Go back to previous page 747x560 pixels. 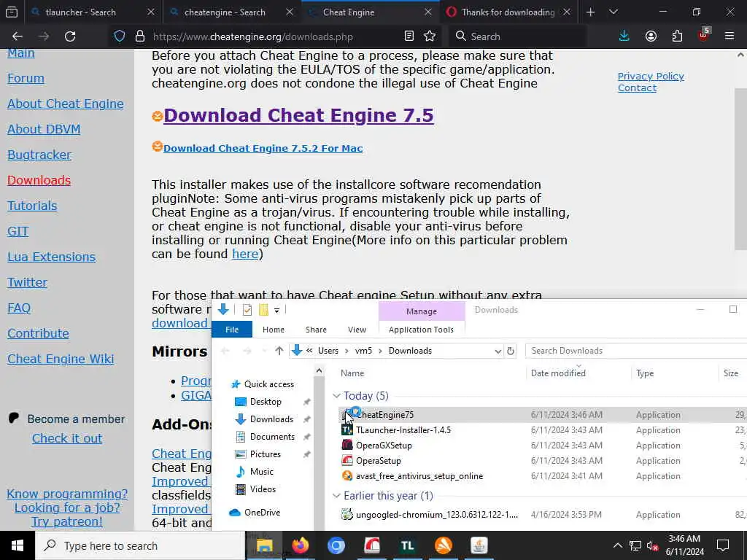coord(18,36)
